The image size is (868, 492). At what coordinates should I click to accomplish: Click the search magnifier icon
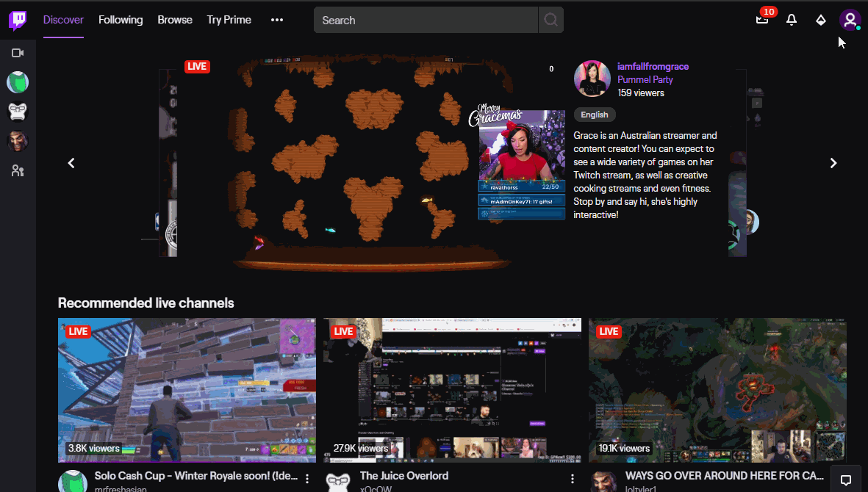click(x=550, y=20)
